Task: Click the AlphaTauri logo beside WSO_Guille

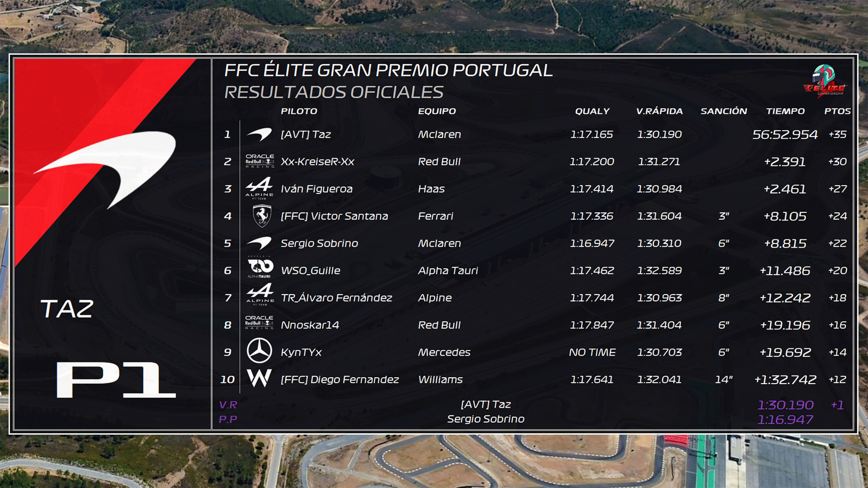Action: pos(260,267)
